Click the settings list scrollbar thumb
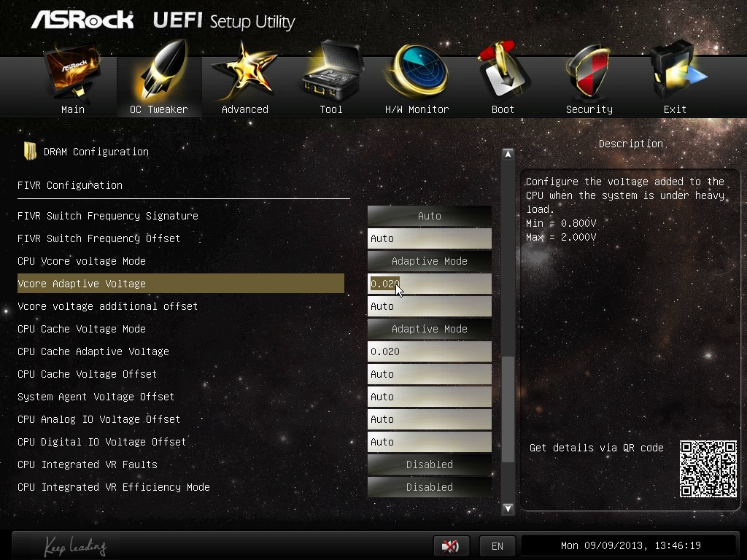The width and height of the screenshot is (747, 560). tap(508, 409)
